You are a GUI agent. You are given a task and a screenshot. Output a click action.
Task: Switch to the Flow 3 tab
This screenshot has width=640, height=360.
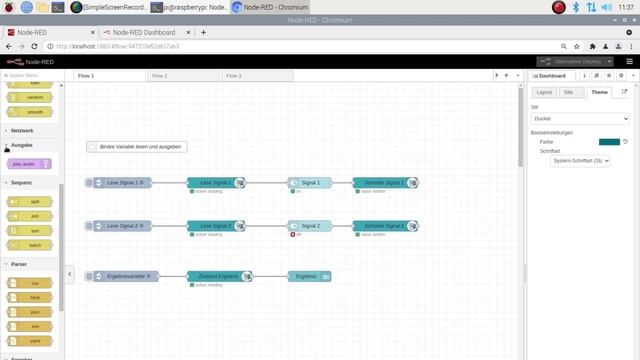(258, 76)
